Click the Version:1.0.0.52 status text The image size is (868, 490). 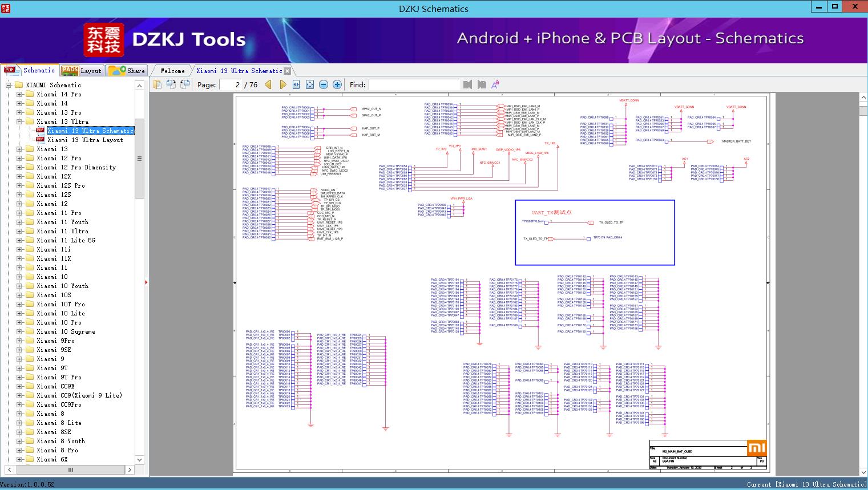(28, 484)
